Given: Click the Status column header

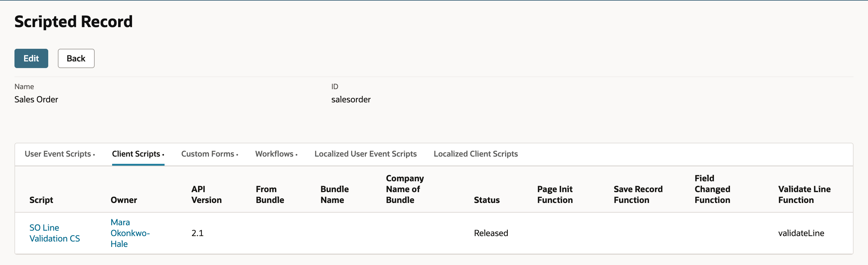Looking at the screenshot, I should tap(486, 200).
